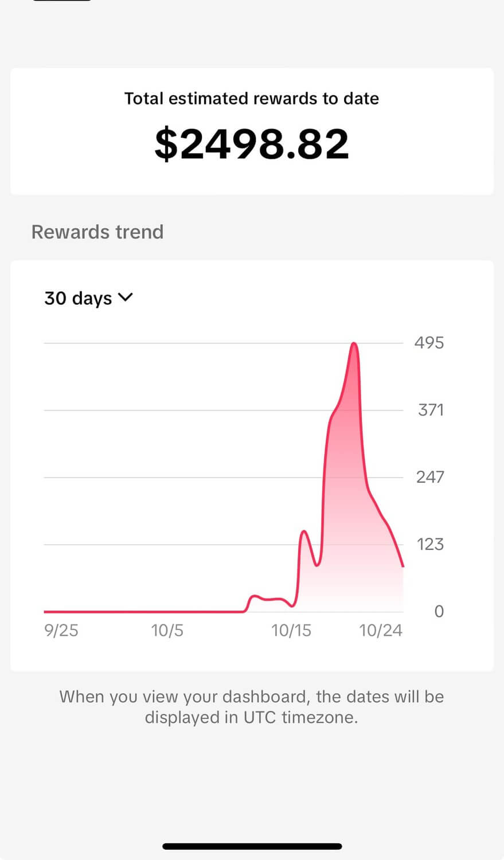Tap the smaller spike just after 10/15

304,532
